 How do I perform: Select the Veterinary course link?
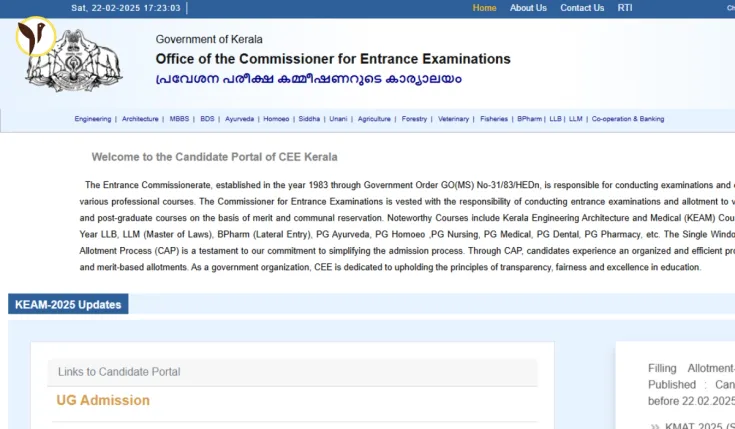coord(453,119)
